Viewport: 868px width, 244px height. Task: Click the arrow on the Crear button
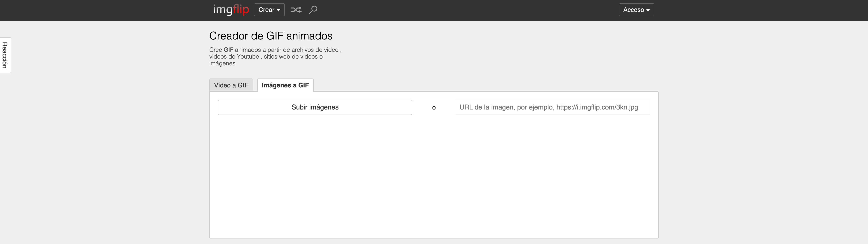click(x=278, y=10)
